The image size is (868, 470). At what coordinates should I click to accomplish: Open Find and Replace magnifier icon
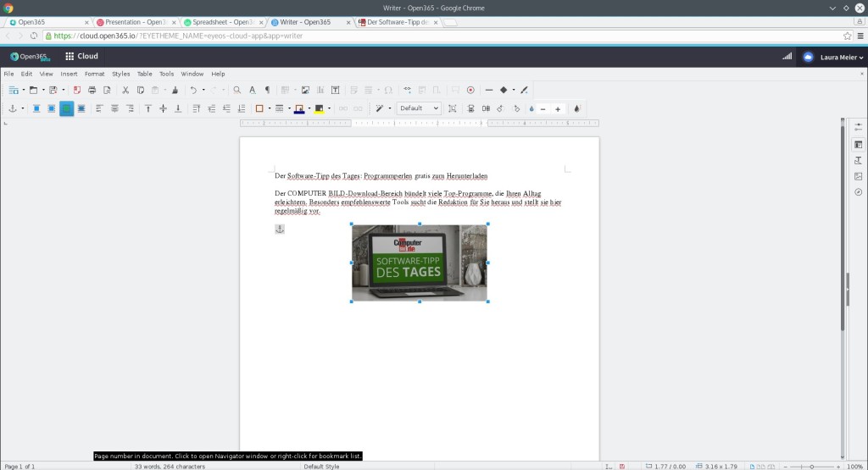237,90
